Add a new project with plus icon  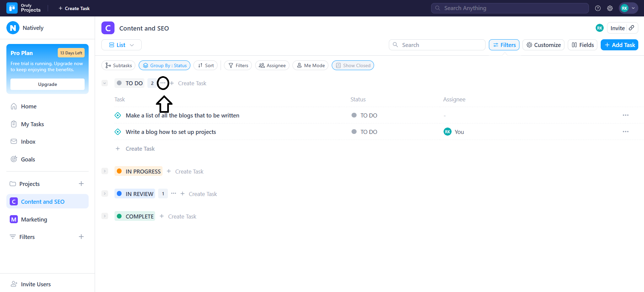(x=81, y=184)
